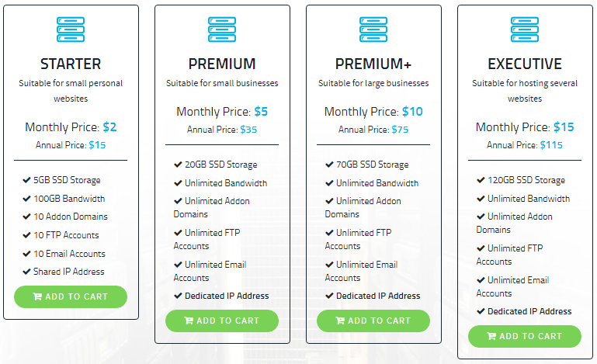The height and width of the screenshot is (364, 597).
Task: Click the EXECUTIVE monthly price $15
Action: 564,127
